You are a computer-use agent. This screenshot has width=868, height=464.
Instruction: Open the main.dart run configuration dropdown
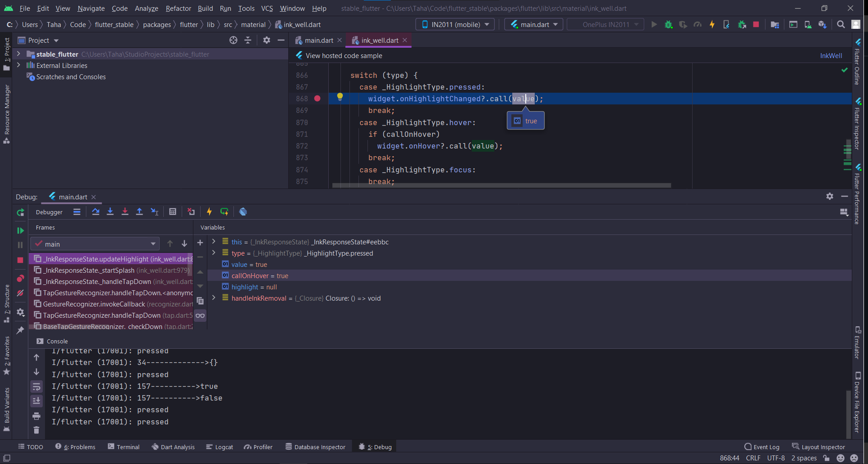[533, 24]
